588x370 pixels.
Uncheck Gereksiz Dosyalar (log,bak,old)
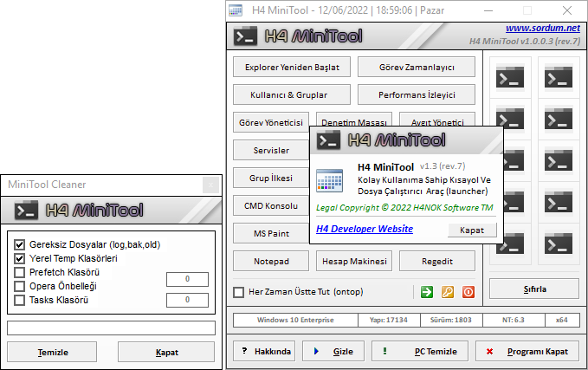(x=20, y=244)
